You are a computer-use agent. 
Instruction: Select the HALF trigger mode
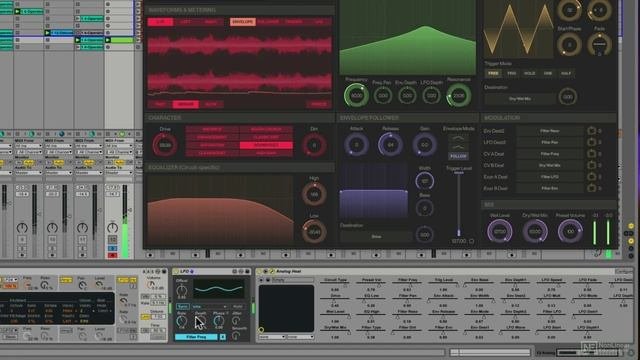566,73
